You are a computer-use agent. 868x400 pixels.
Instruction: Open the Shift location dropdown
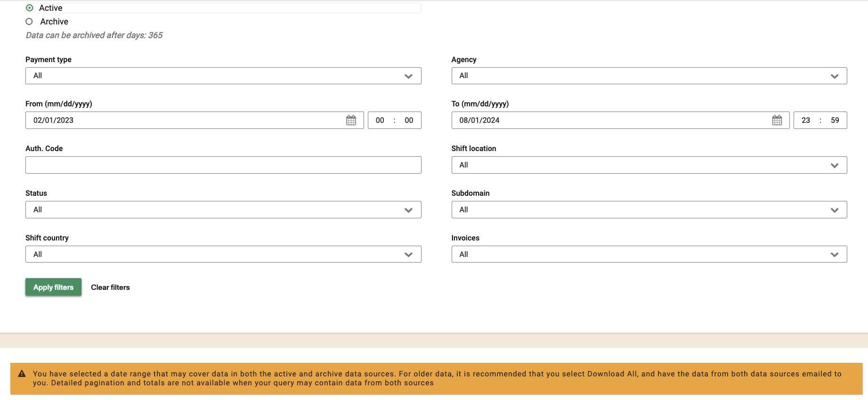click(x=649, y=165)
